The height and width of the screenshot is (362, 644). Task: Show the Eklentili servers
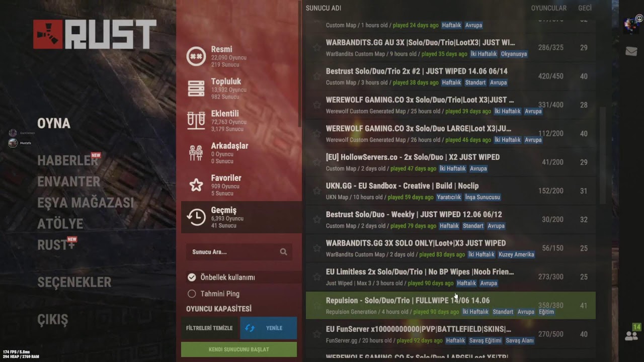coord(242,121)
